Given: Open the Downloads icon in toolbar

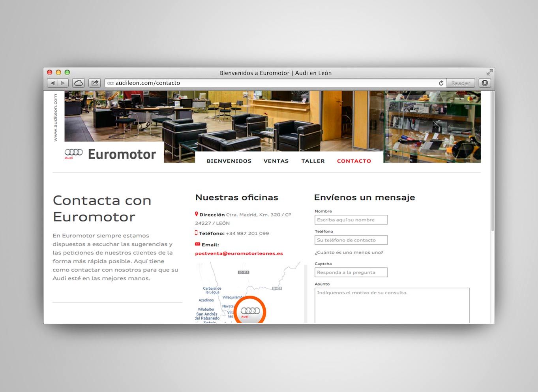Looking at the screenshot, I should pyautogui.click(x=485, y=83).
